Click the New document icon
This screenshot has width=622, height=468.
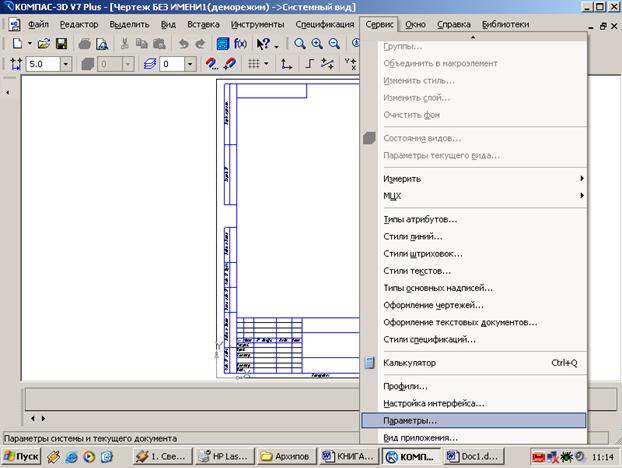(16, 44)
